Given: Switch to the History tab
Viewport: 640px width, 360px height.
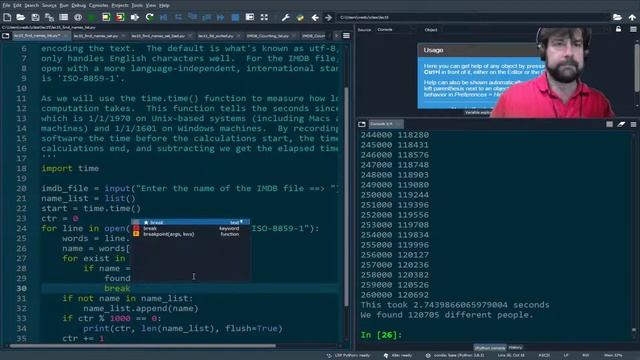Looking at the screenshot, I should point(516,347).
